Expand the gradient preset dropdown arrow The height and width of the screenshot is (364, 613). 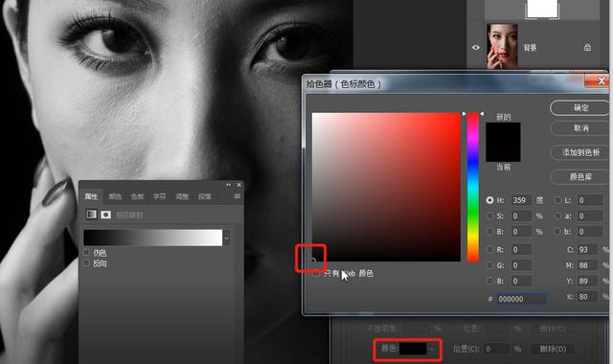(226, 238)
